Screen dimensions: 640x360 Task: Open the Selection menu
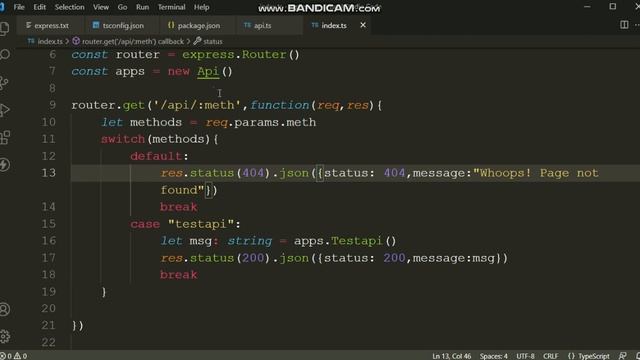point(69,7)
